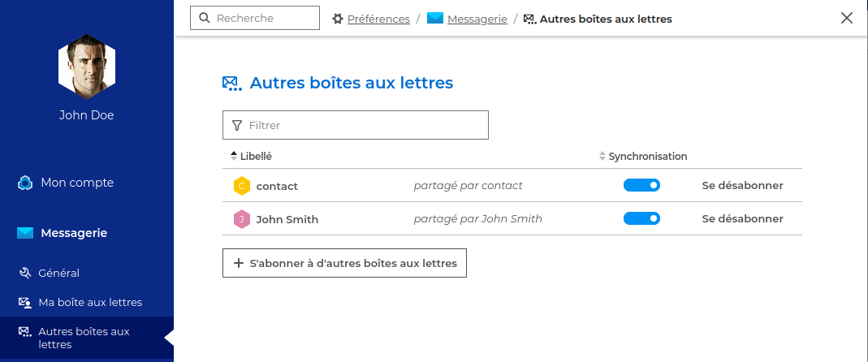868x362 pixels.
Task: Click the Mon compte sidebar icon
Action: [x=25, y=183]
